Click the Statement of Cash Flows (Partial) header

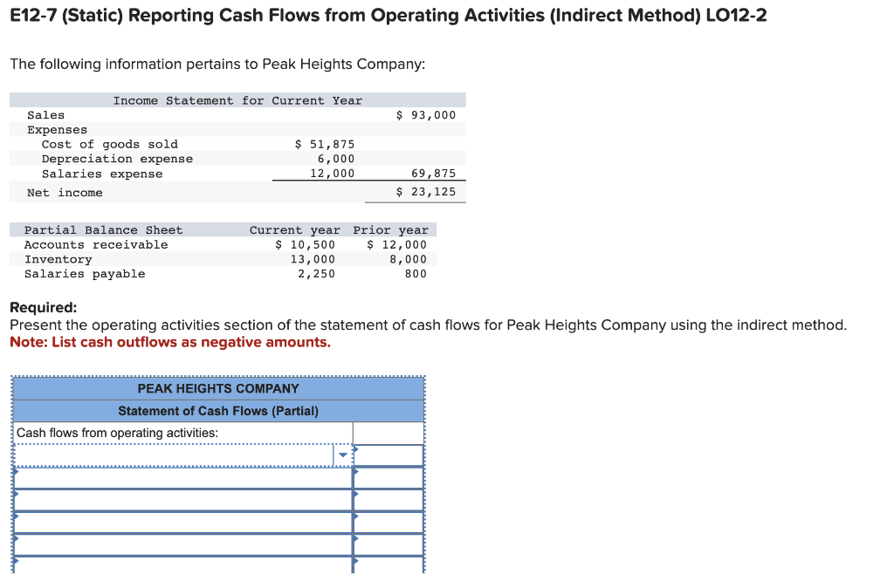pyautogui.click(x=218, y=411)
